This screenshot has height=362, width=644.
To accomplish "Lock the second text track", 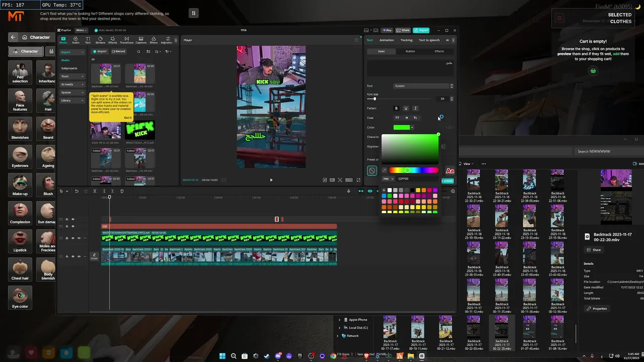I will pos(66,226).
